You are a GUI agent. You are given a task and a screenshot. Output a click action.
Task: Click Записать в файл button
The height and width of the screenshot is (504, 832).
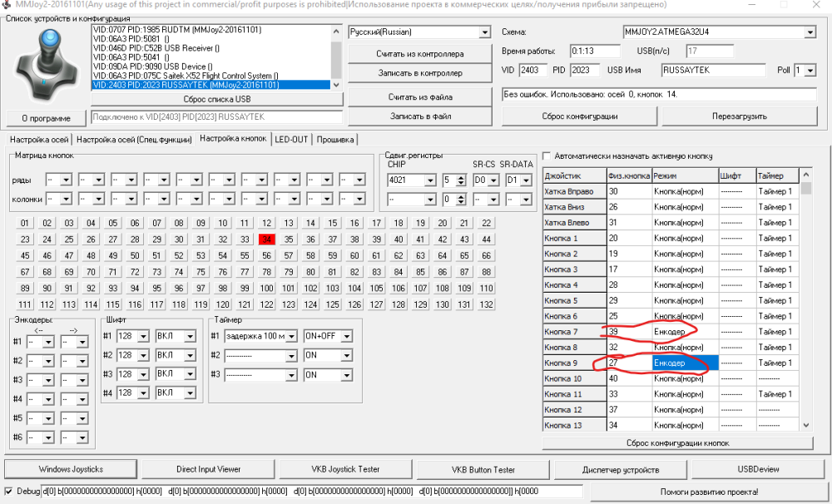(x=419, y=116)
